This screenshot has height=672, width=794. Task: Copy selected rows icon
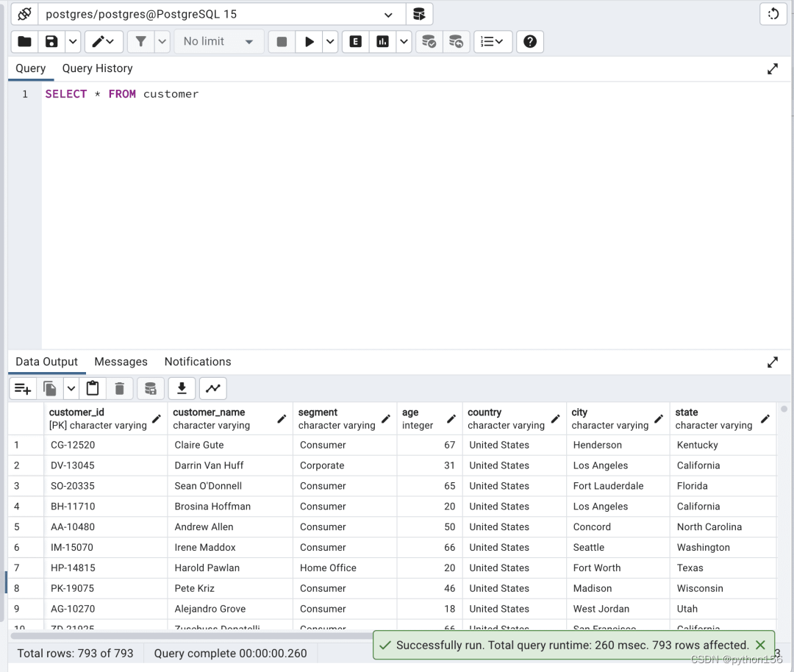click(x=50, y=388)
